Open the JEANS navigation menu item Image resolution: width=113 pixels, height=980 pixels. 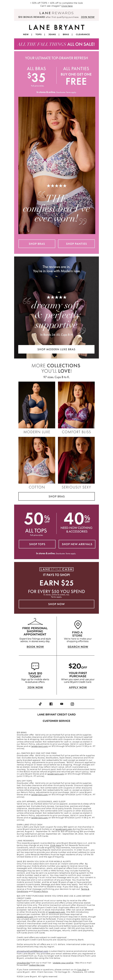(52, 34)
